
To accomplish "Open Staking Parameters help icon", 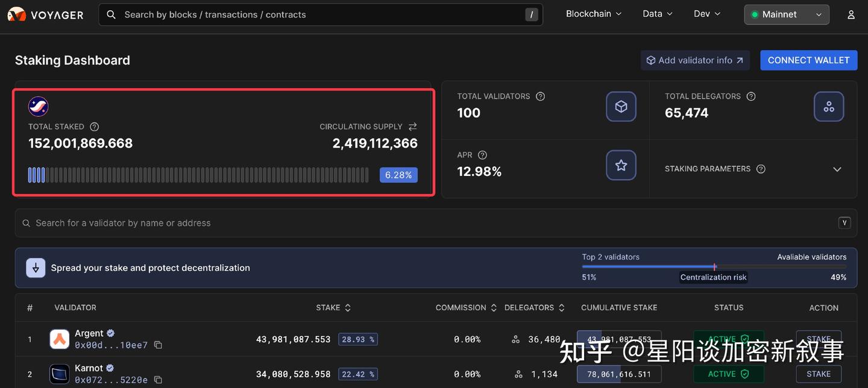I will click(761, 169).
